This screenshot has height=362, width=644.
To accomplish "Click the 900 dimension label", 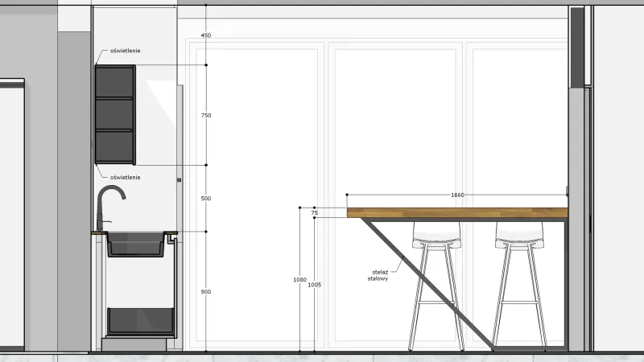I will point(206,292).
